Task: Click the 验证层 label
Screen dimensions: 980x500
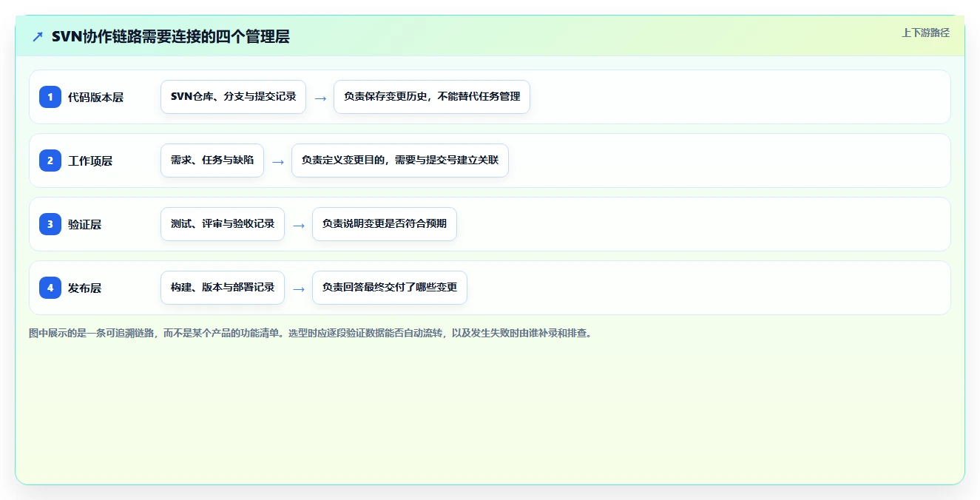Action: [84, 224]
